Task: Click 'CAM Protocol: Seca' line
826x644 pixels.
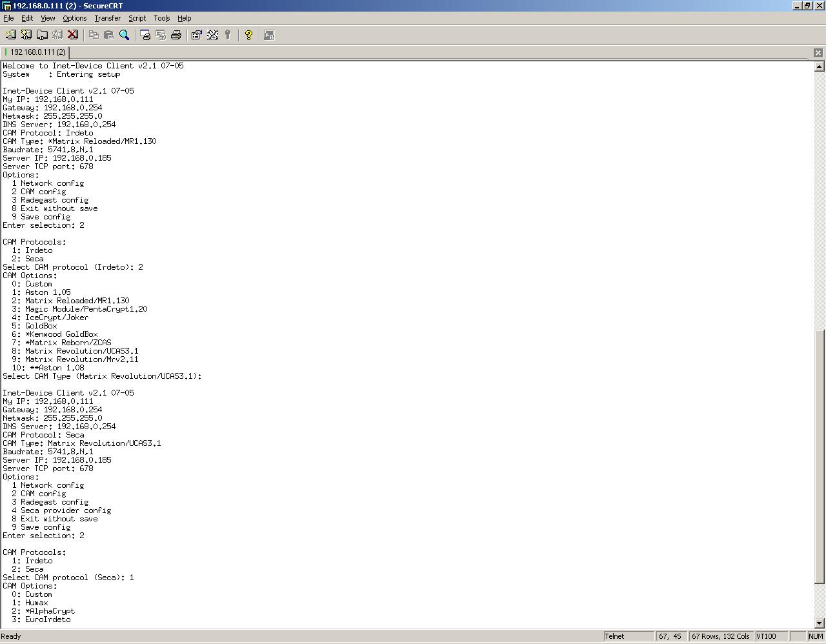Action: click(x=43, y=435)
